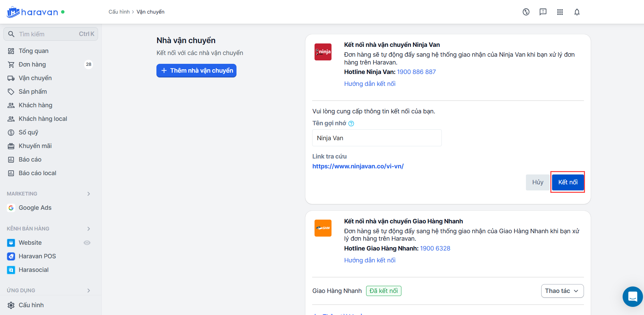Click the Giao Hàng Nhanh logo icon

pyautogui.click(x=323, y=228)
